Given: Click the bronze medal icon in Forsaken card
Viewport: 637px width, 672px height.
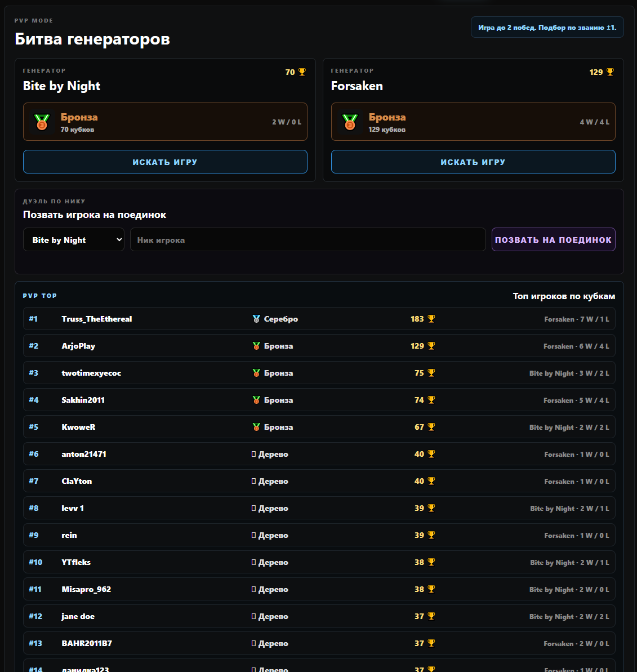Looking at the screenshot, I should click(x=350, y=122).
